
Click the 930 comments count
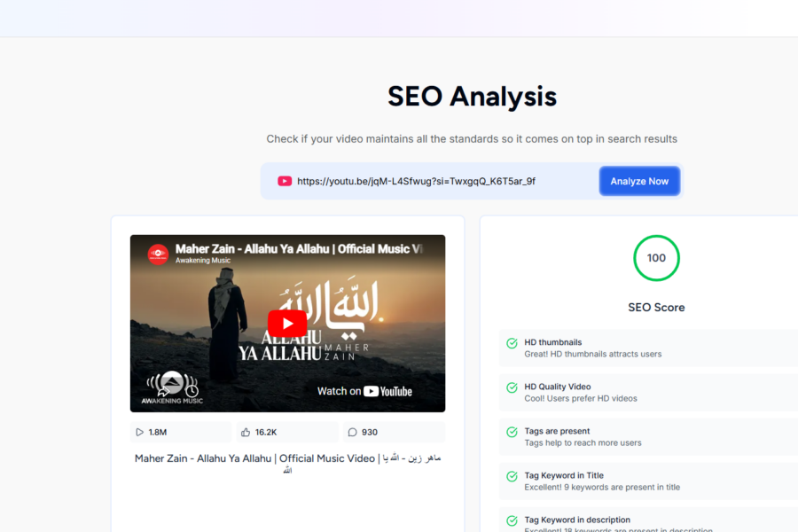tap(370, 432)
